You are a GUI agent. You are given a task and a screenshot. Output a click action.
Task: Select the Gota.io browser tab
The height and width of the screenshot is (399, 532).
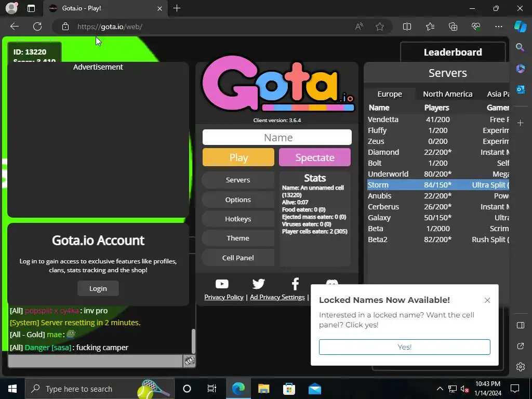(105, 8)
